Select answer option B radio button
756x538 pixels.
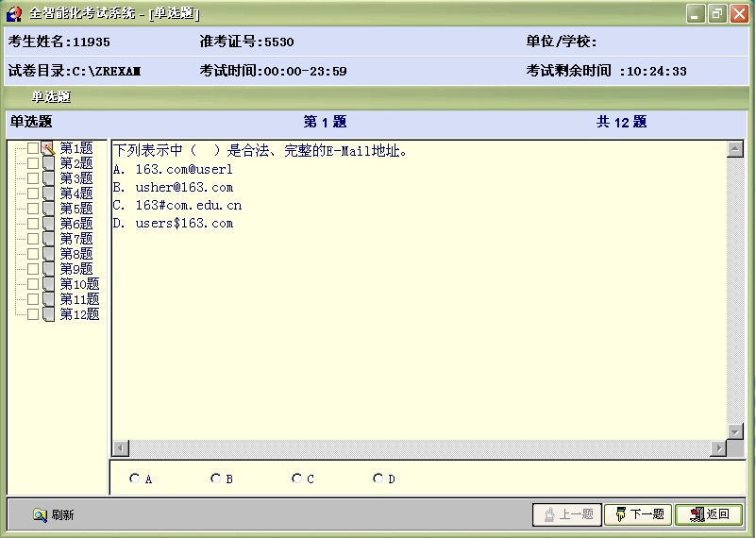click(x=215, y=479)
